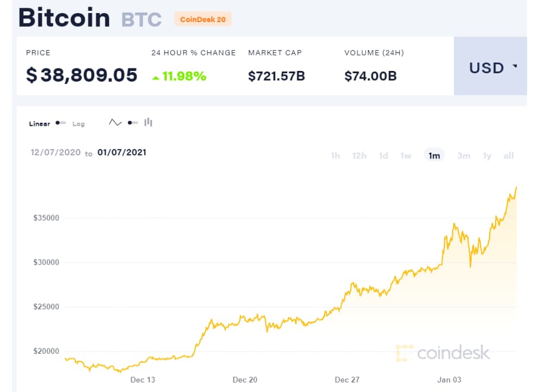539x392 pixels.
Task: Select the all time range
Action: tap(509, 155)
